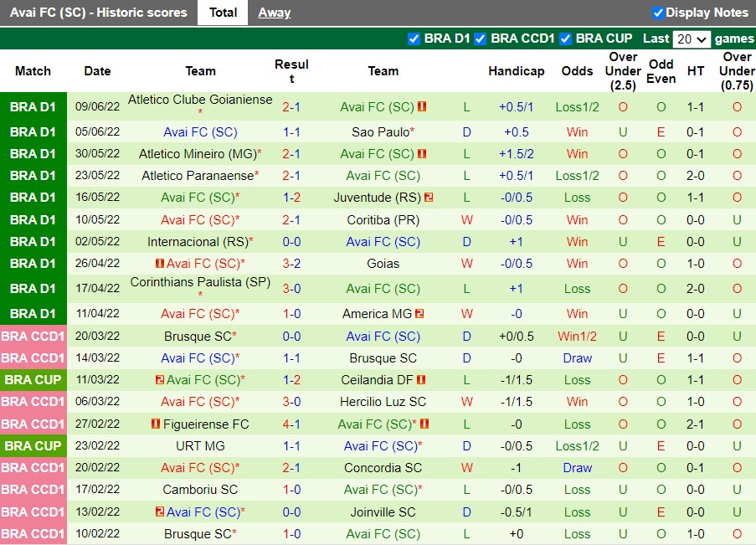Uncheck the BRA CCD1 filter checkbox
This screenshot has width=756, height=545.
481,39
